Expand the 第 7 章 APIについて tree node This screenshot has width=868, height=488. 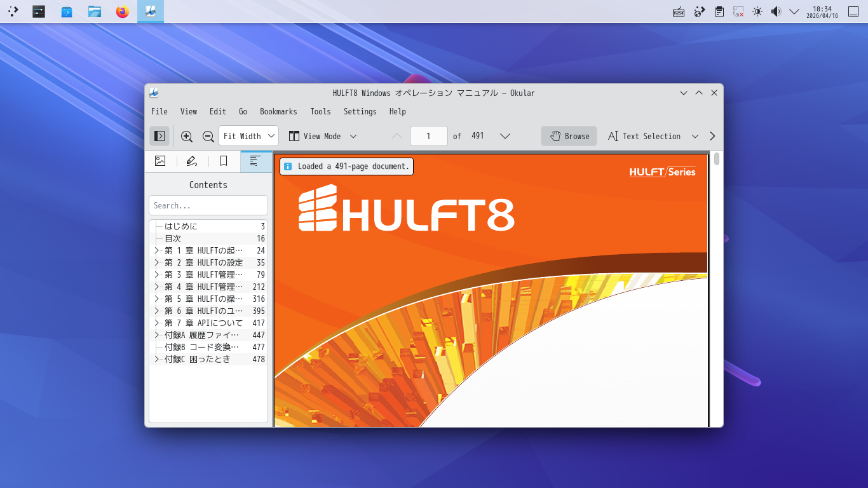(x=157, y=323)
